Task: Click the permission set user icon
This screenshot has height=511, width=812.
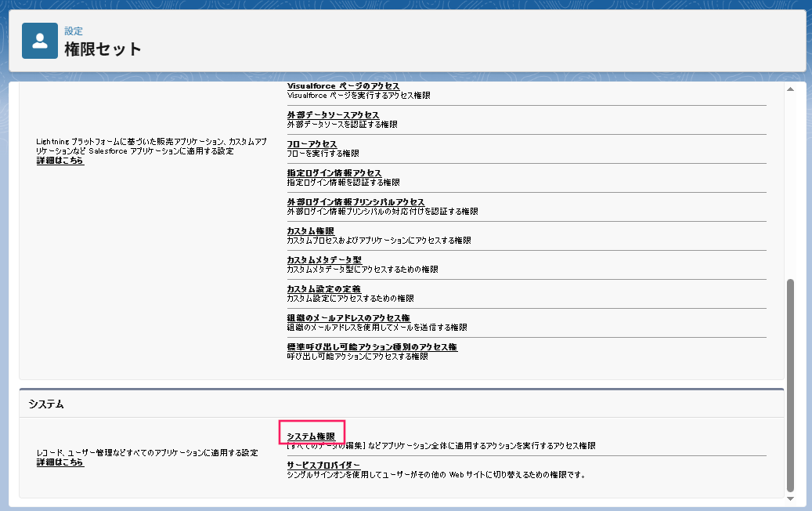Action: [x=40, y=41]
